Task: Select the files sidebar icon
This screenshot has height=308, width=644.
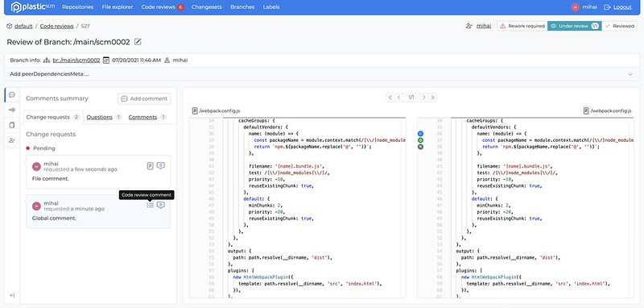Action: (12, 125)
